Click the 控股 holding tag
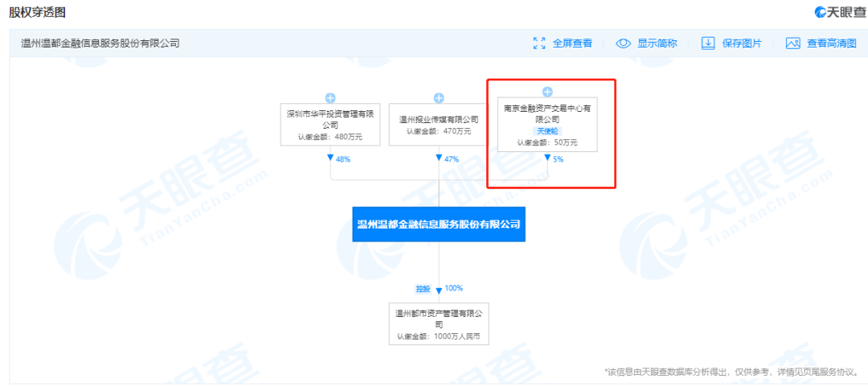The image size is (868, 387). tap(424, 289)
